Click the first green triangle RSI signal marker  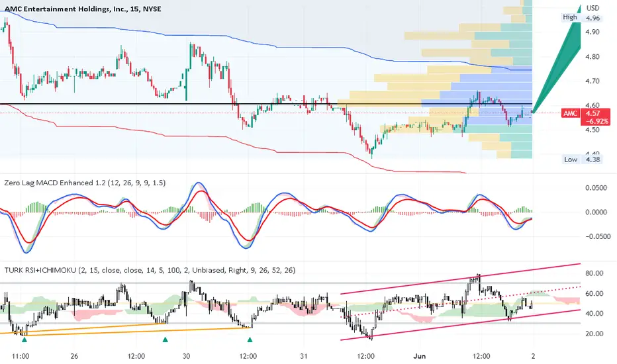coord(24,340)
